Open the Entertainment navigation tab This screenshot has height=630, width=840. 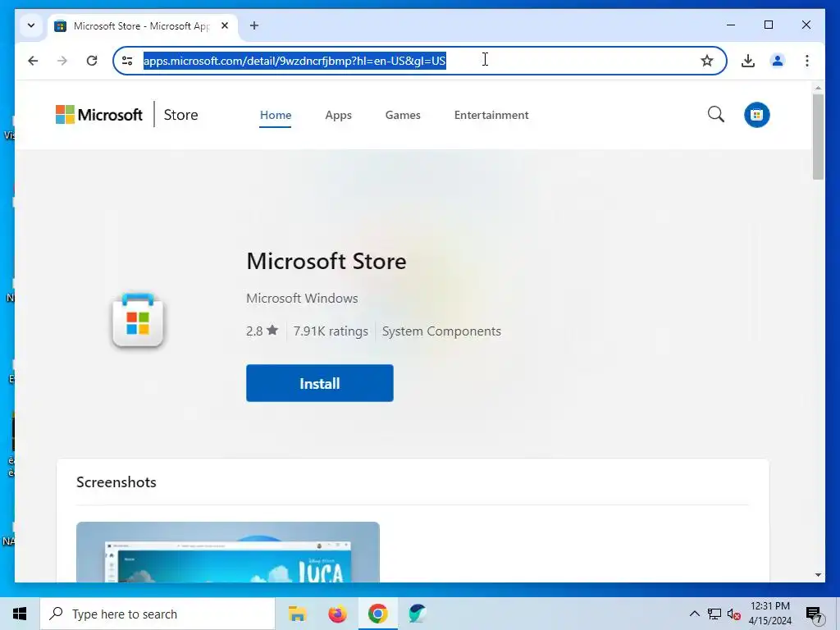pos(491,115)
